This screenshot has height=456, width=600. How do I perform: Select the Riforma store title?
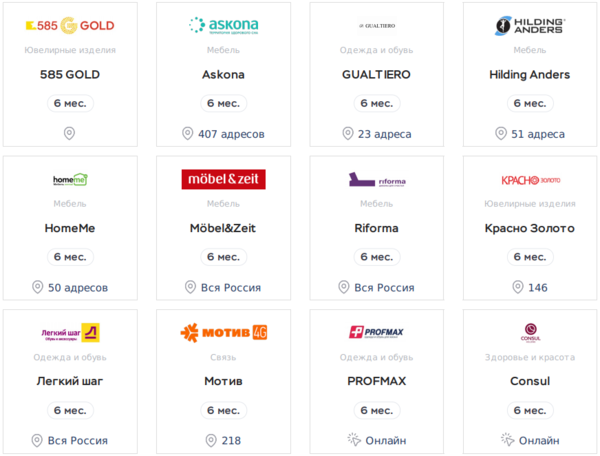point(377,228)
